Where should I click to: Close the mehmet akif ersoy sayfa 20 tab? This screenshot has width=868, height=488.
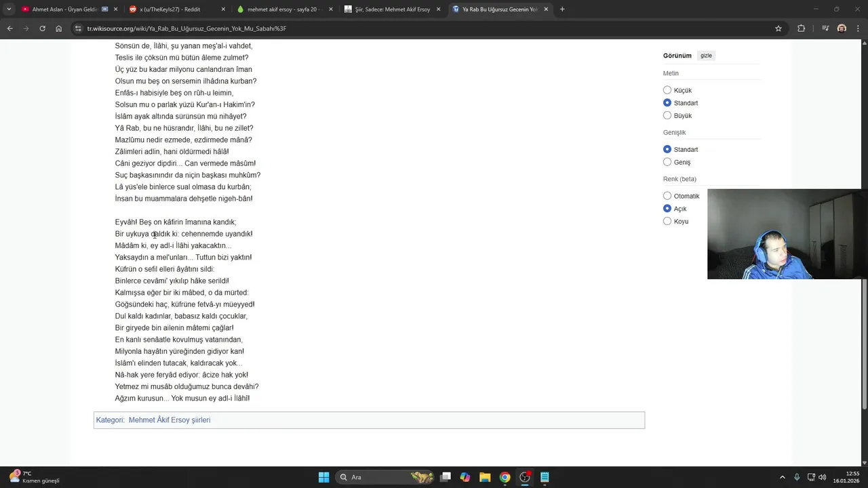pos(331,9)
